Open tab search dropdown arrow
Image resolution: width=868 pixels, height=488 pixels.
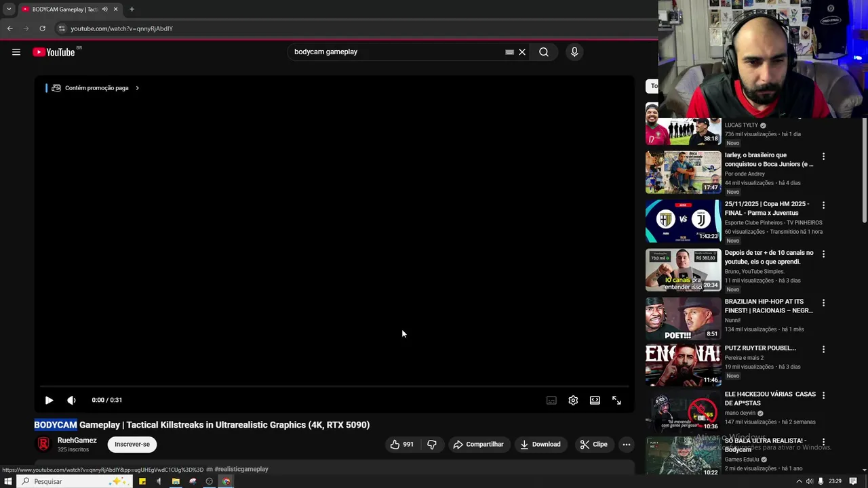(x=9, y=9)
